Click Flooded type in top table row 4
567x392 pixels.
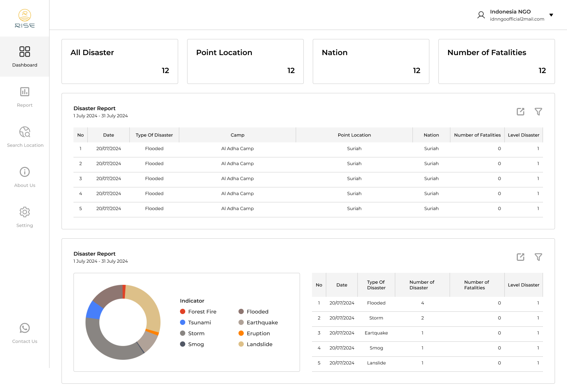tap(154, 193)
